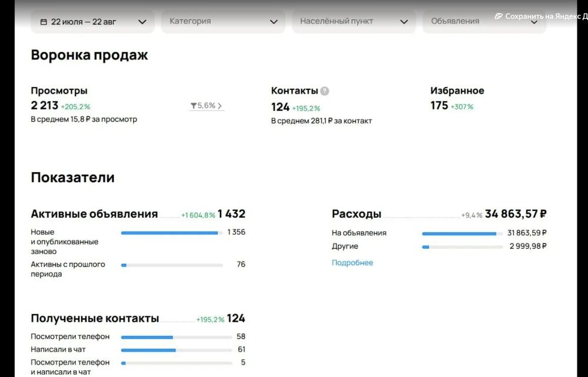Expand the Категория filter dropdown

223,22
